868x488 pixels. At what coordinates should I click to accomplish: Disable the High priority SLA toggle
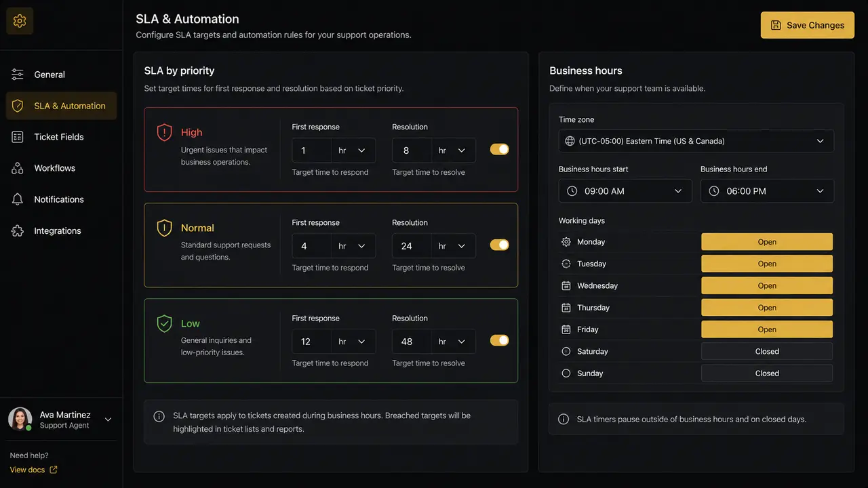coord(500,149)
